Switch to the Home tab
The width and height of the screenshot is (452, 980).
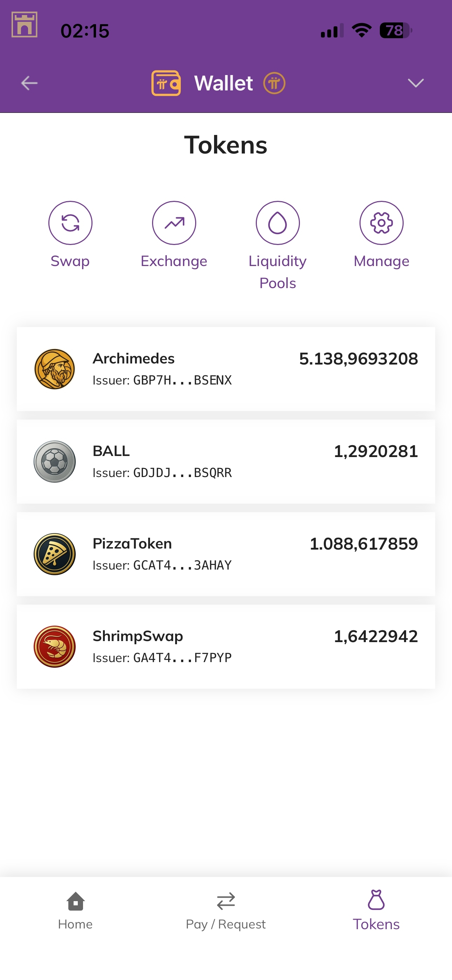click(75, 911)
